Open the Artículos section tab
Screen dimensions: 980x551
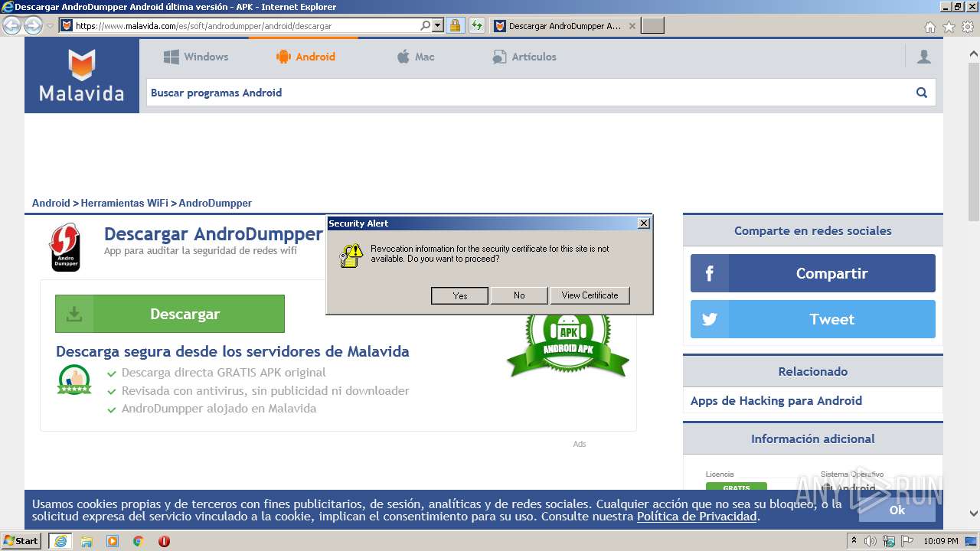tap(524, 57)
